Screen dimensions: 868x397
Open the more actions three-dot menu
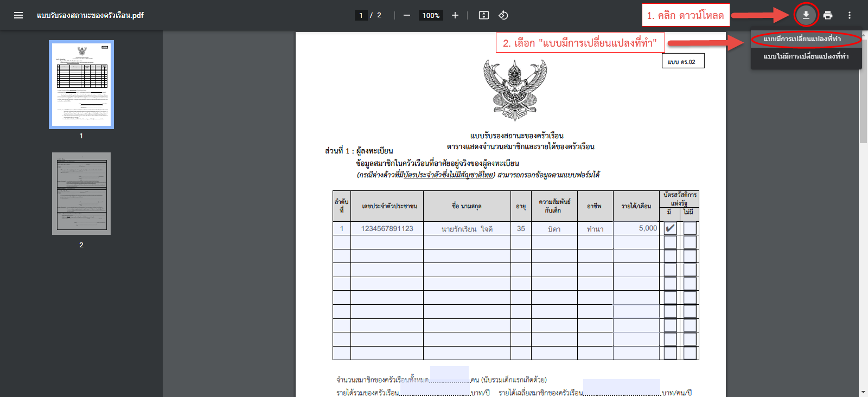[850, 15]
